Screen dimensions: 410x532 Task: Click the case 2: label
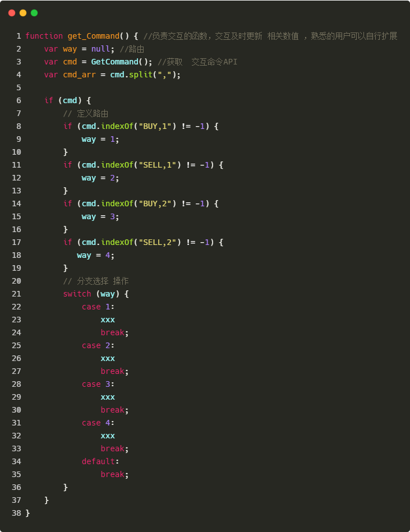pos(98,345)
